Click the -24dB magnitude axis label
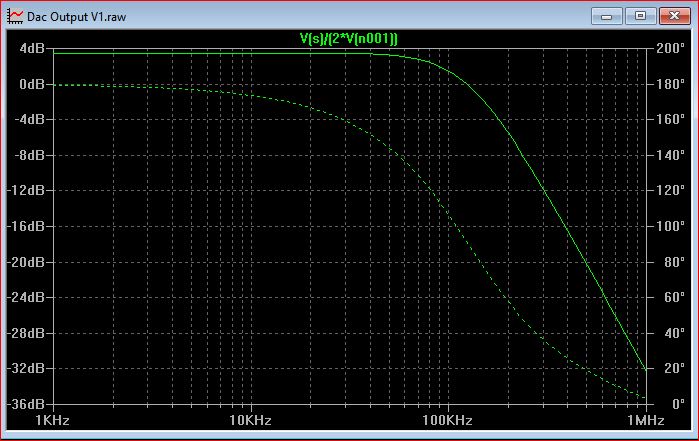Screen dimensions: 699x441 tap(26, 297)
